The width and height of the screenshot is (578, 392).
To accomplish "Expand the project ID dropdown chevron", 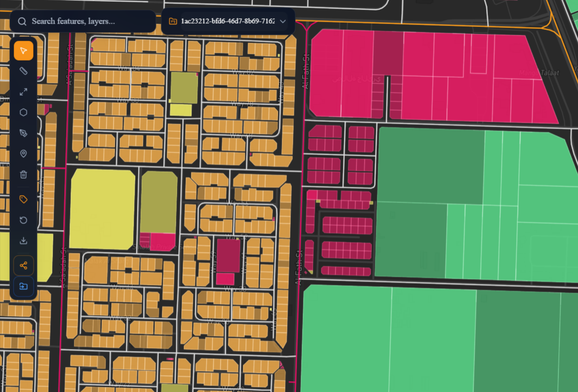I will click(x=283, y=21).
